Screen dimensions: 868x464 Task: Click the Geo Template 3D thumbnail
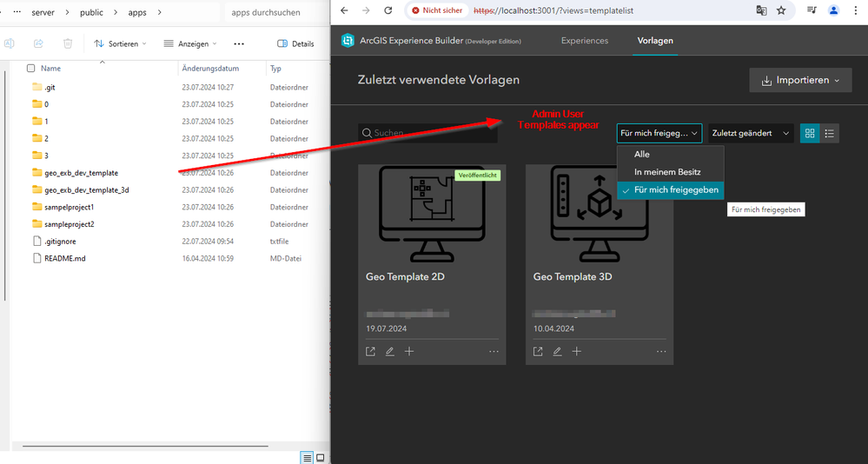click(600, 213)
